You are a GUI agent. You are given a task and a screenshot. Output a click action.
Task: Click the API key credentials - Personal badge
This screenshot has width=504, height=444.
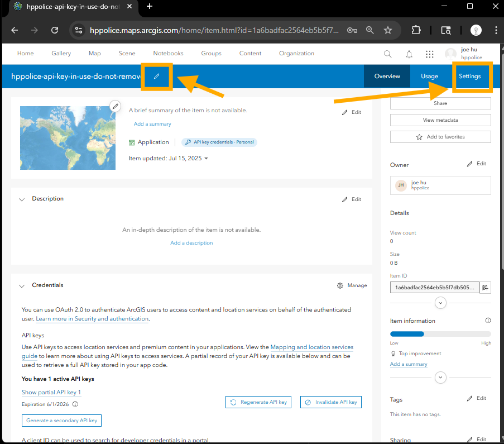pos(219,142)
